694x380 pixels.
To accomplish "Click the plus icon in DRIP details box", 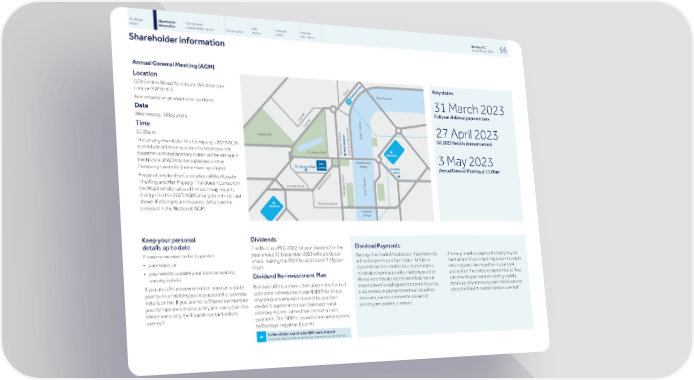I will click(x=262, y=337).
